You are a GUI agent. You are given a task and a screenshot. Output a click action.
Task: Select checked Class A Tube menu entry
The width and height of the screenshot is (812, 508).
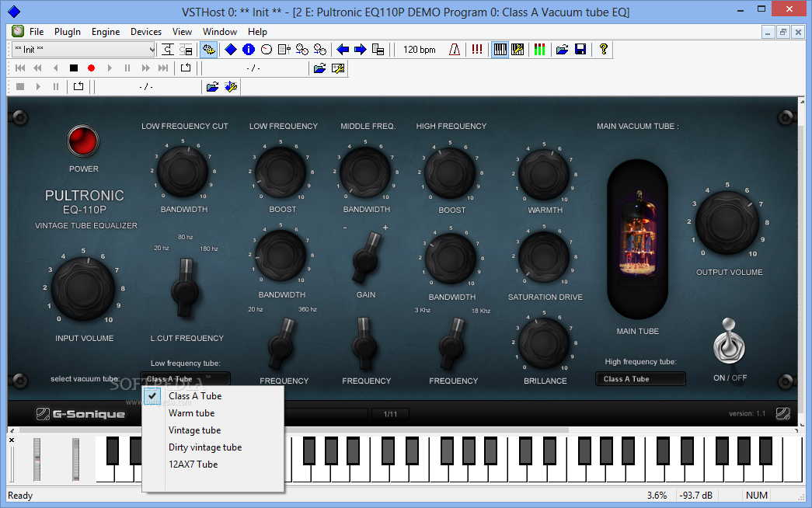click(x=213, y=395)
